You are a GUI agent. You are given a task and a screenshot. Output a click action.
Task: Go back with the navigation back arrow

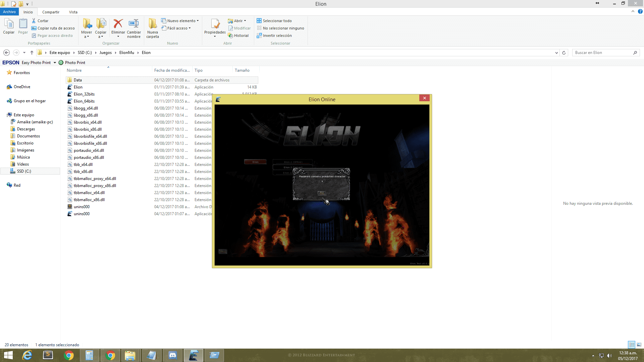tap(6, 53)
